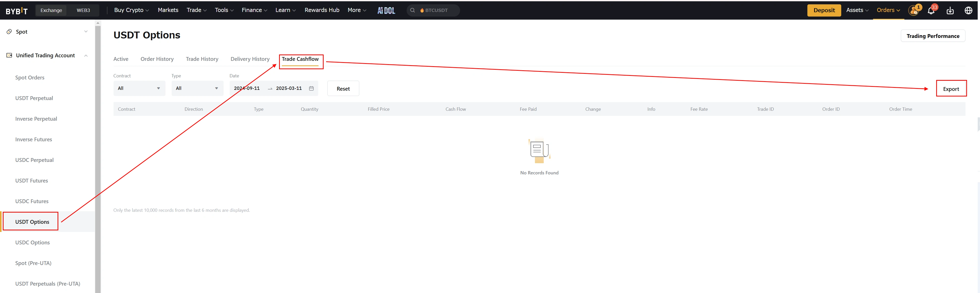Switch to the Delivery History tab
Viewport: 980px width, 293px height.
(x=250, y=59)
